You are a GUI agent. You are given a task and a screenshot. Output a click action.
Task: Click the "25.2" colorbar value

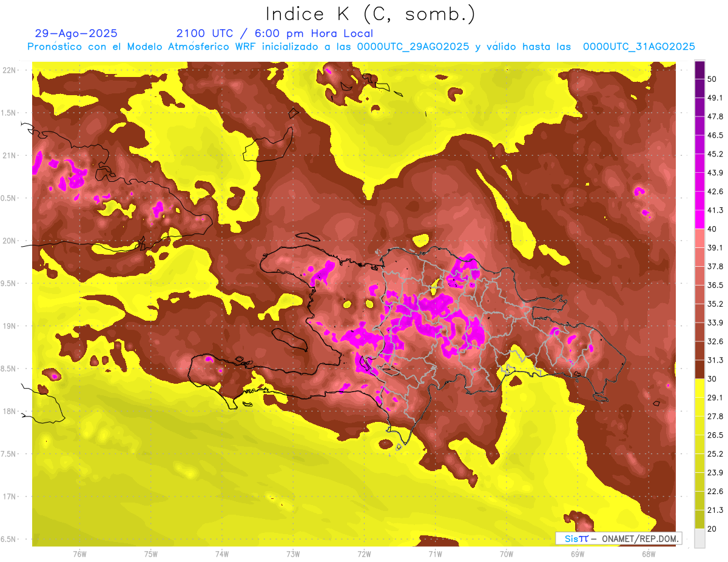pyautogui.click(x=715, y=454)
